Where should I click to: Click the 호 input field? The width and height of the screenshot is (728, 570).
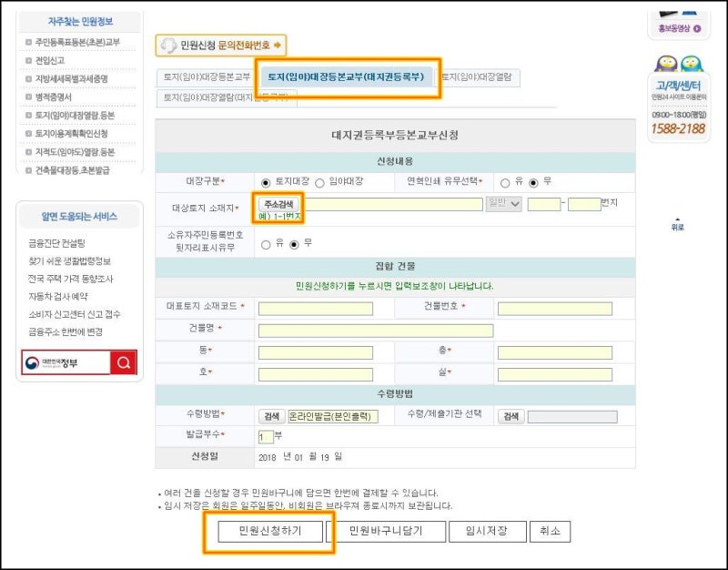point(316,374)
